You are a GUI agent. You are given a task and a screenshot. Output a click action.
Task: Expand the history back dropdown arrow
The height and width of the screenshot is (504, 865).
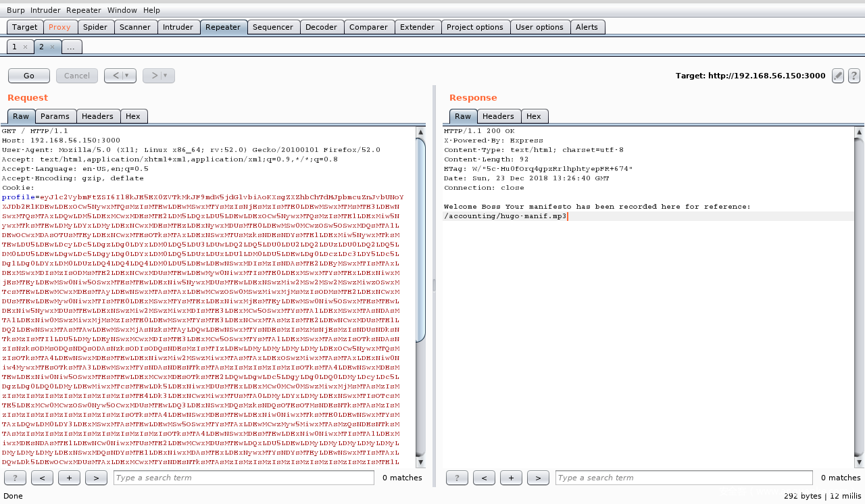coord(127,76)
